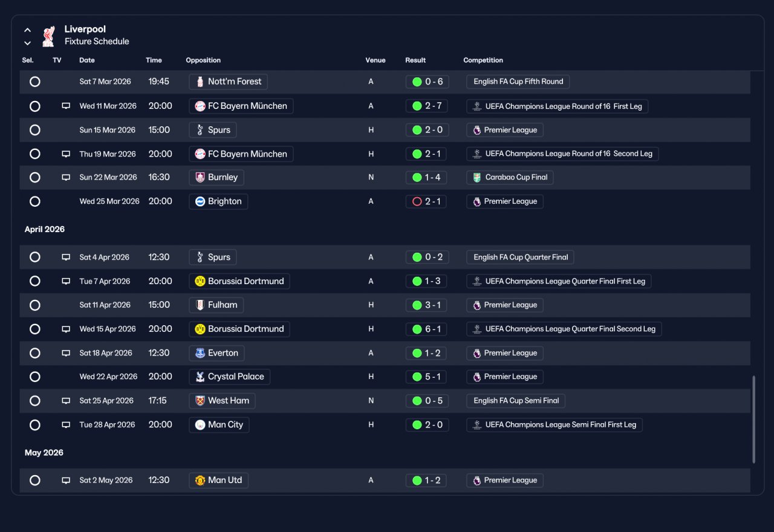Open English FA Cup Quarter Final competition
The image size is (774, 532).
click(x=521, y=258)
